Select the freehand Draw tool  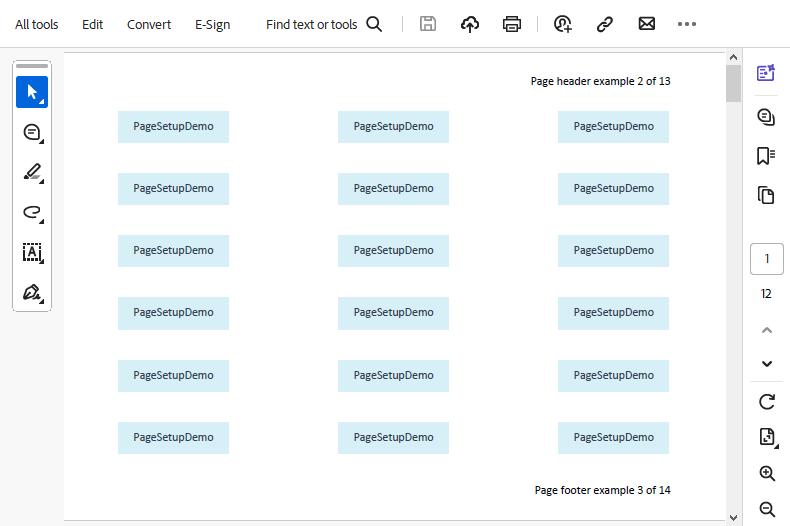(x=32, y=212)
